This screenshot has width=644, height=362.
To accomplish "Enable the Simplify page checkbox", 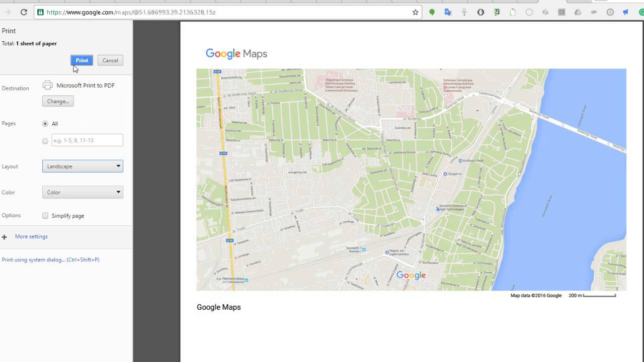I will [45, 216].
